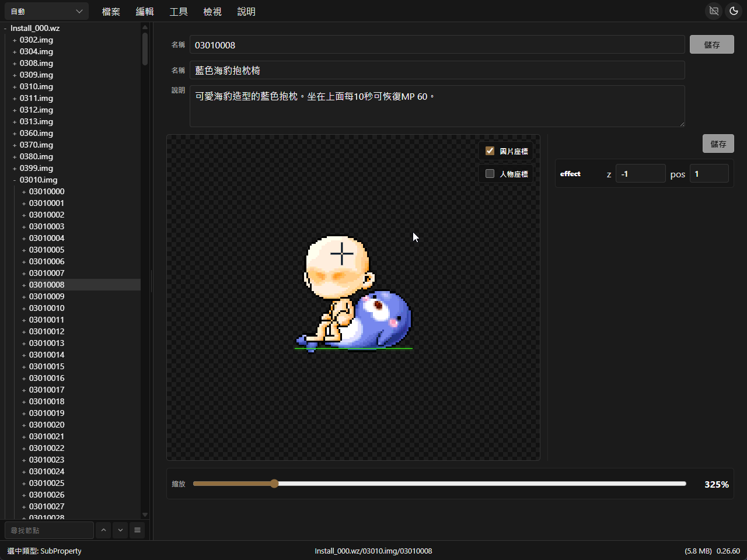Select tree item 03010020

(47, 425)
